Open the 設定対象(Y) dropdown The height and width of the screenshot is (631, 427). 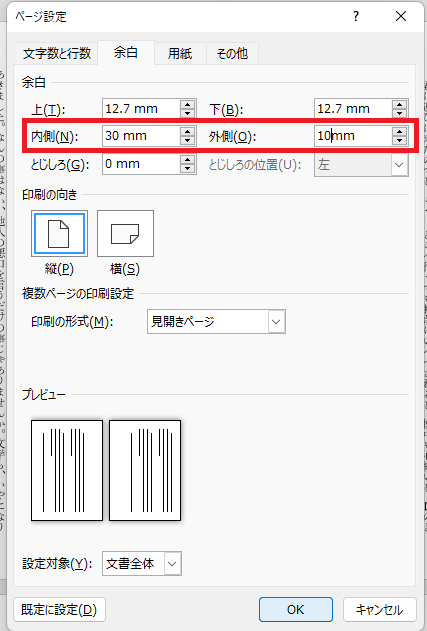click(x=142, y=563)
